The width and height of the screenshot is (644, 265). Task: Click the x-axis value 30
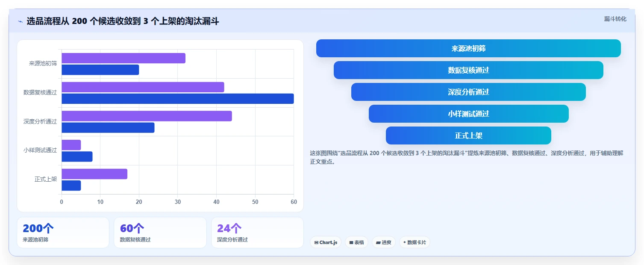click(178, 202)
